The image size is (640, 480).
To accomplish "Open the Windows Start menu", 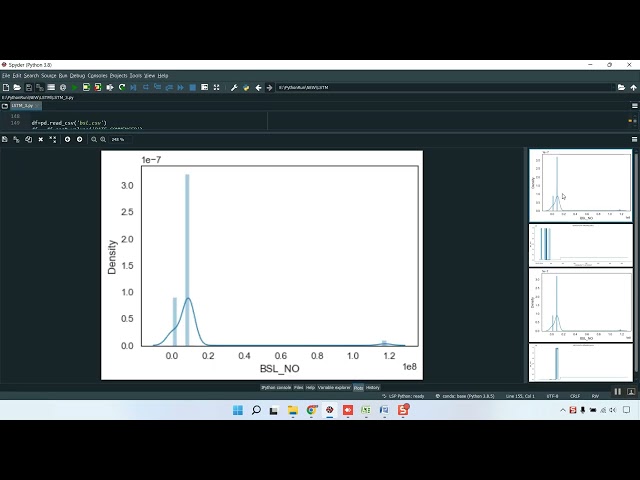I will pyautogui.click(x=238, y=410).
